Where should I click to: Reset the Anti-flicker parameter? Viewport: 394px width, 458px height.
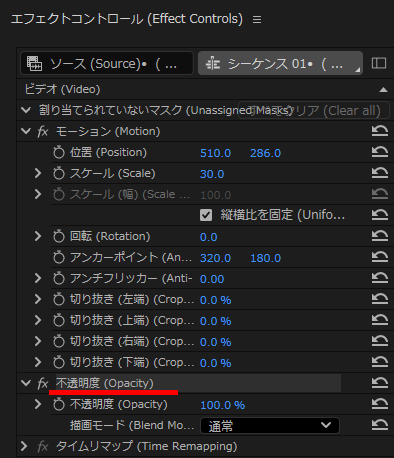(x=380, y=278)
